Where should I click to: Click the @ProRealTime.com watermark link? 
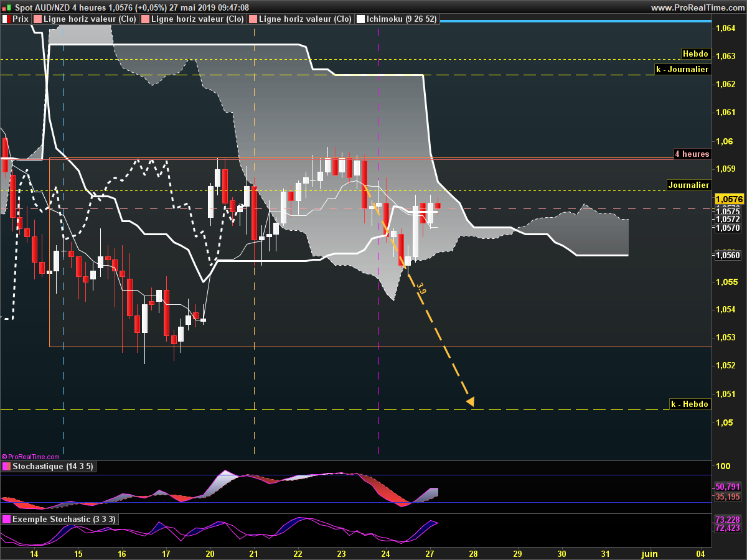tap(30, 456)
